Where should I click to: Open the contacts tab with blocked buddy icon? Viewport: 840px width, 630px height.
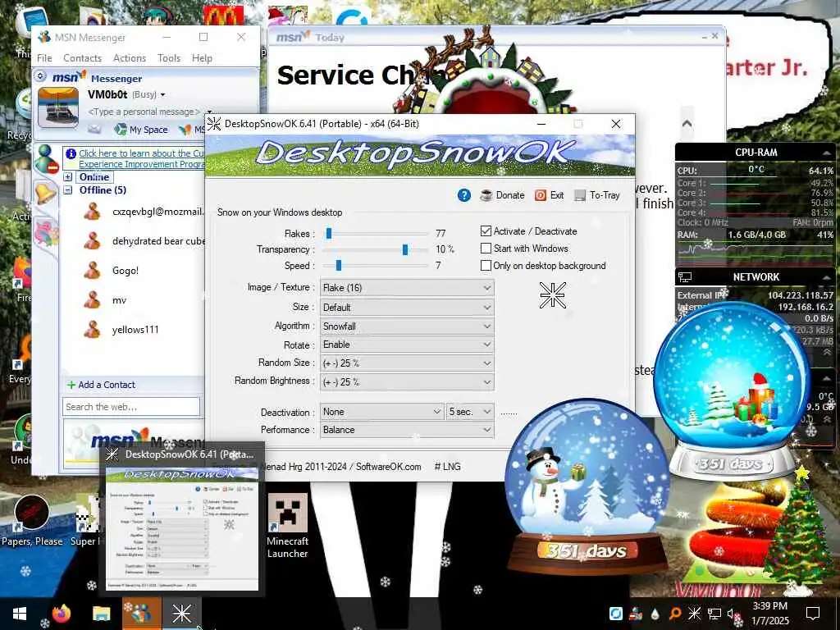point(46,159)
